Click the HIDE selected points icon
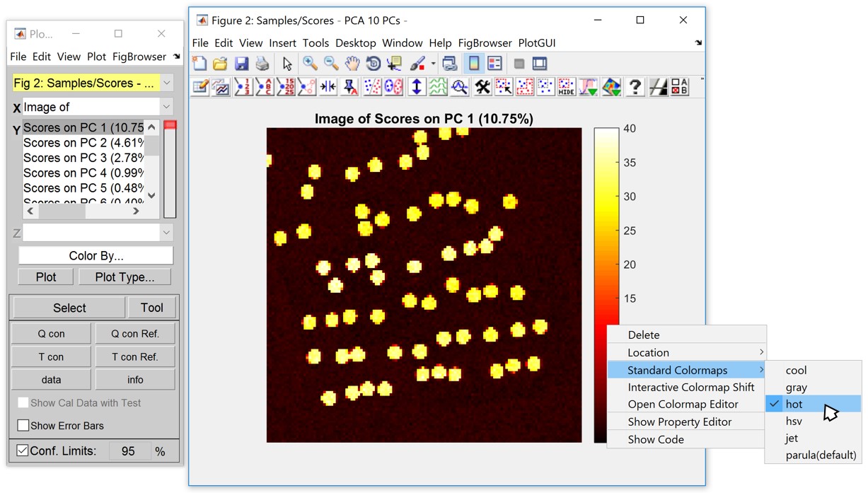 point(566,87)
